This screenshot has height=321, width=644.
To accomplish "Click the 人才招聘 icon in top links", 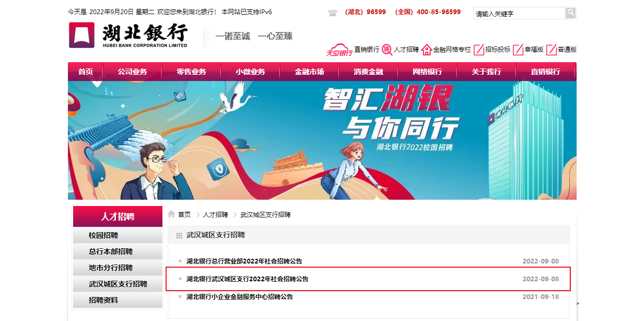I will [387, 50].
